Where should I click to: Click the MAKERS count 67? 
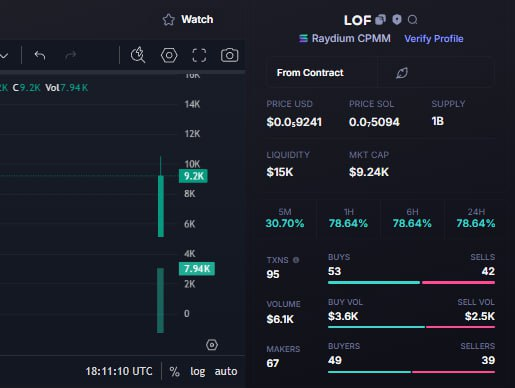(x=273, y=363)
